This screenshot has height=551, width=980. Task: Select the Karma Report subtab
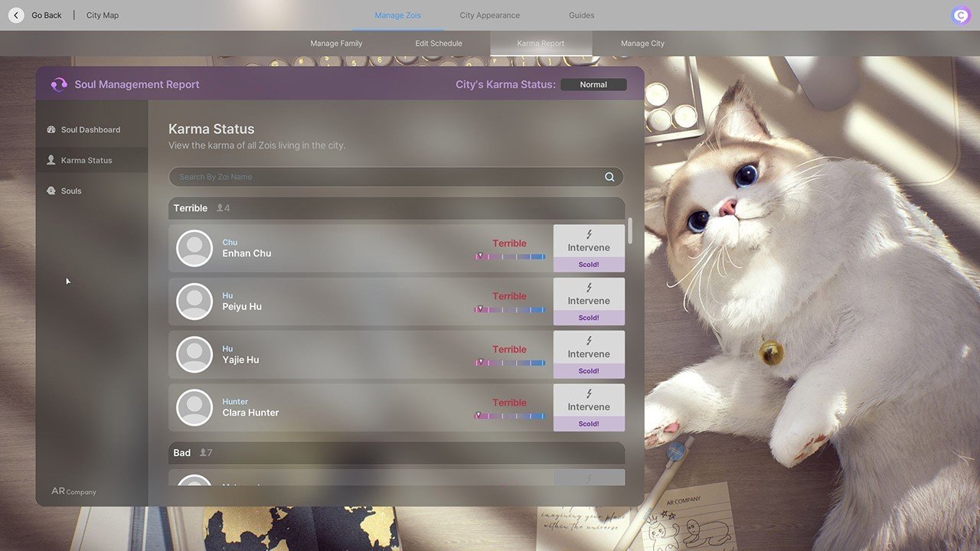point(541,44)
